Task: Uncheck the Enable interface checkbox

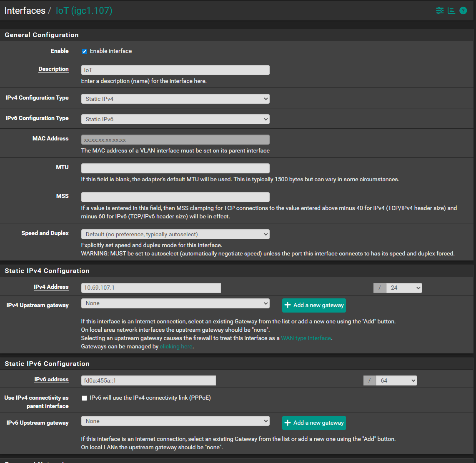Action: coord(84,51)
